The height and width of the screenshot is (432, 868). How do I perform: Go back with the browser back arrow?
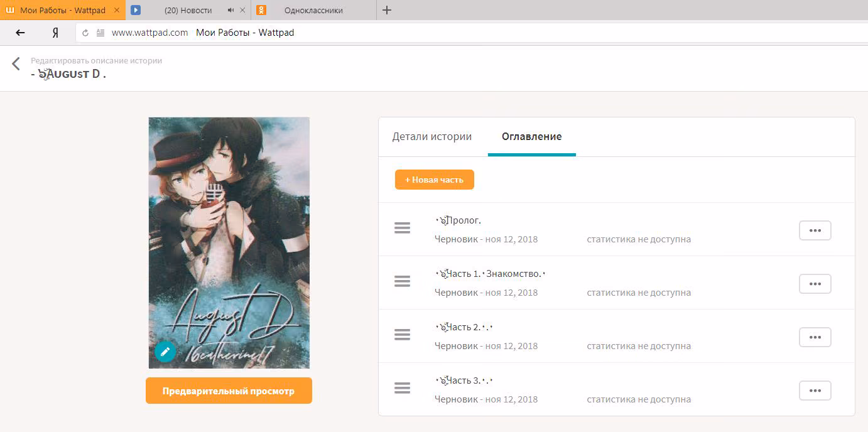20,33
